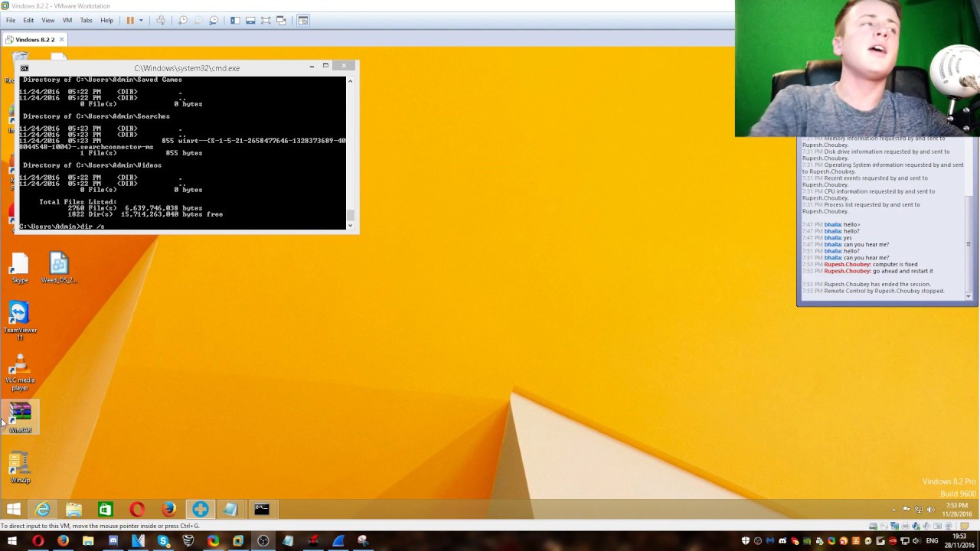The width and height of the screenshot is (980, 551).
Task: Open the guest volume control icon
Action: click(931, 510)
